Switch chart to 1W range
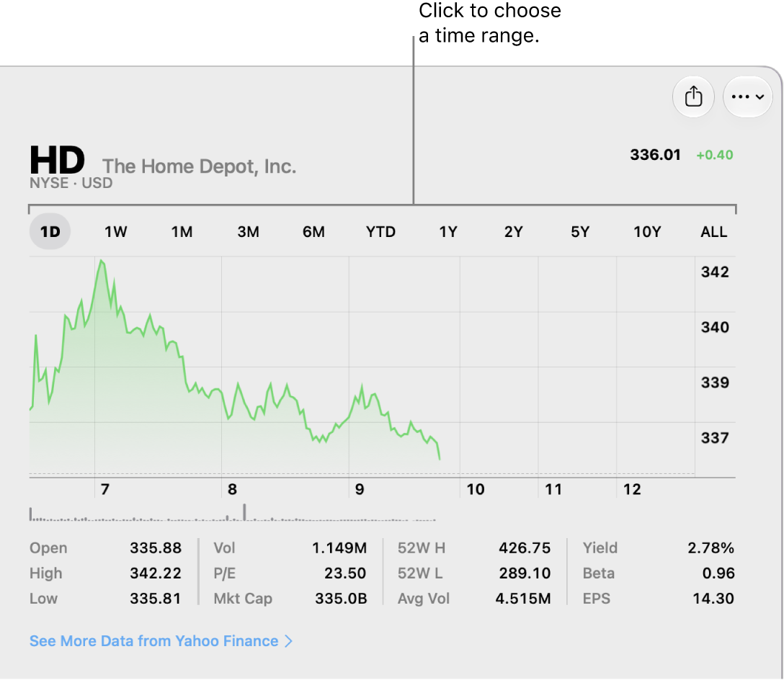 tap(115, 231)
